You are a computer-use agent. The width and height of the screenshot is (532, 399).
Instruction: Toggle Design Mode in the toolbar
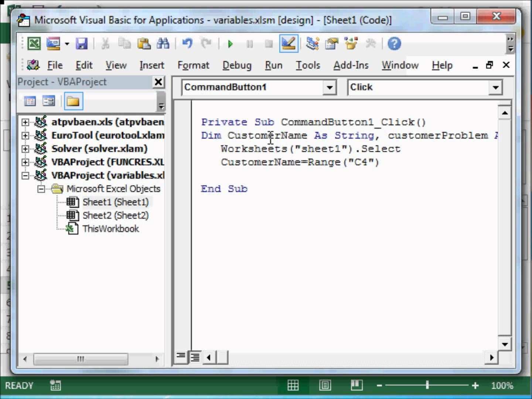pyautogui.click(x=288, y=44)
